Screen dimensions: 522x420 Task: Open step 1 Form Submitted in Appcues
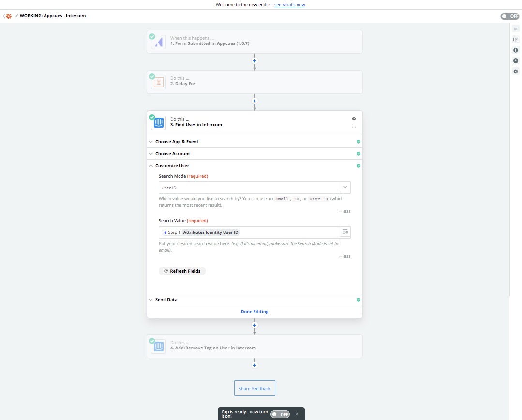pyautogui.click(x=254, y=42)
